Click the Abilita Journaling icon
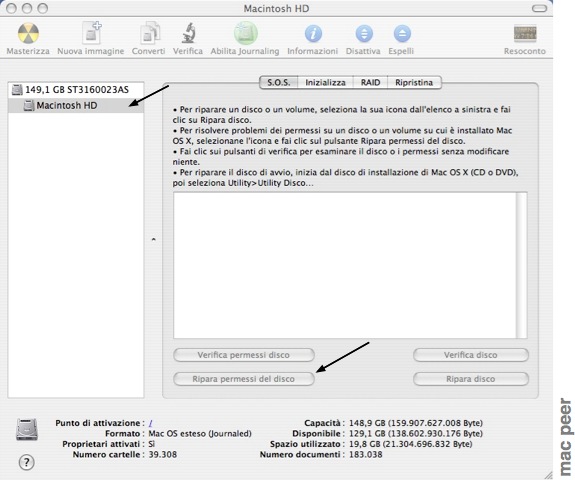Image resolution: width=575 pixels, height=480 pixels. coord(245,33)
